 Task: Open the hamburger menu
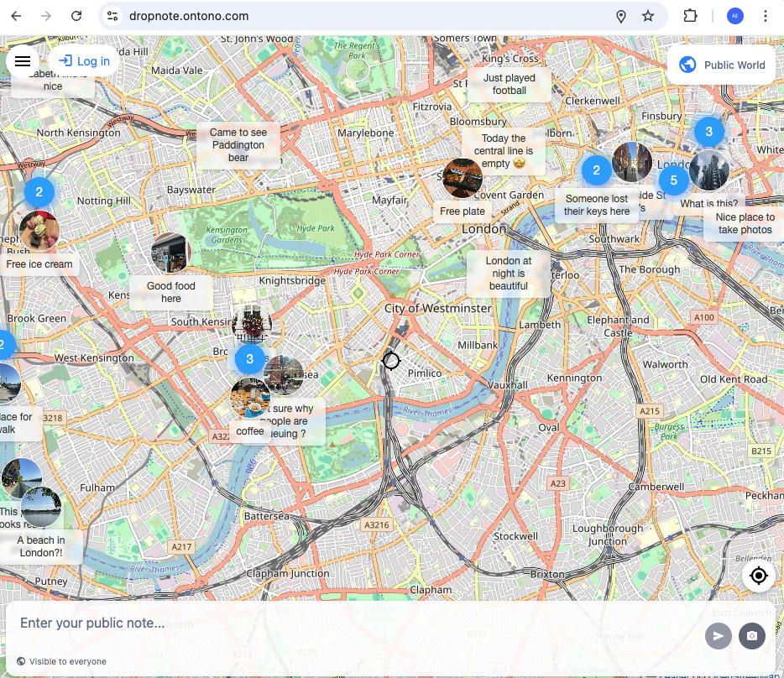(x=23, y=61)
